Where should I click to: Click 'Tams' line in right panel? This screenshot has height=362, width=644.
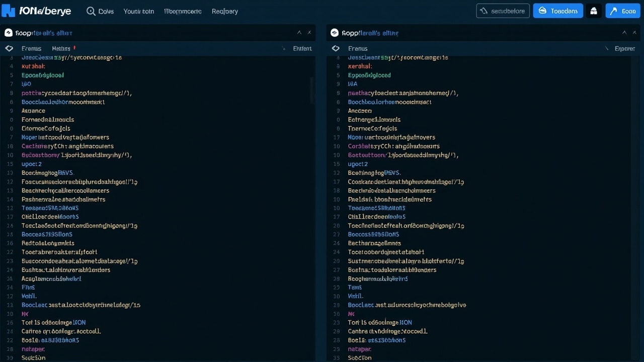(355, 288)
